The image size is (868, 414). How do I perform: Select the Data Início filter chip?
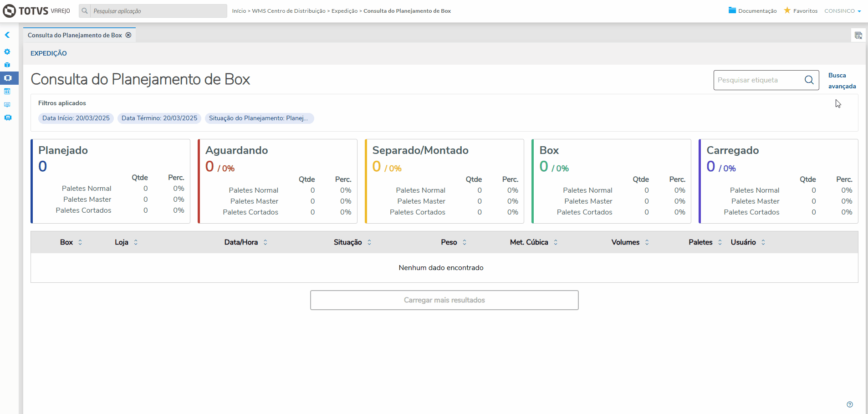point(76,118)
